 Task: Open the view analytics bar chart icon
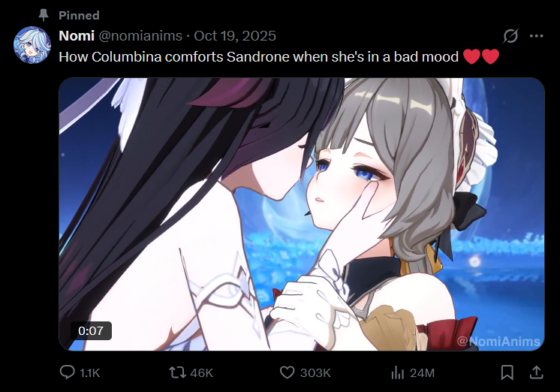[398, 372]
